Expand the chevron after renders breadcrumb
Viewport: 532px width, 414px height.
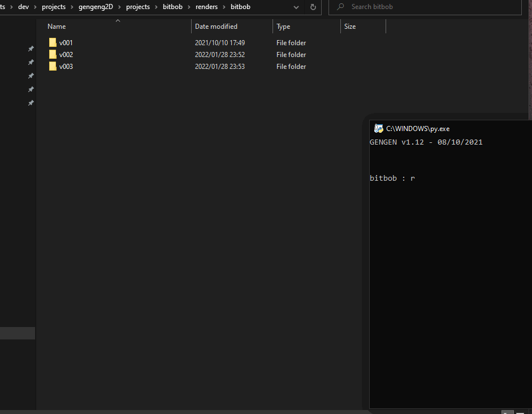coord(224,7)
